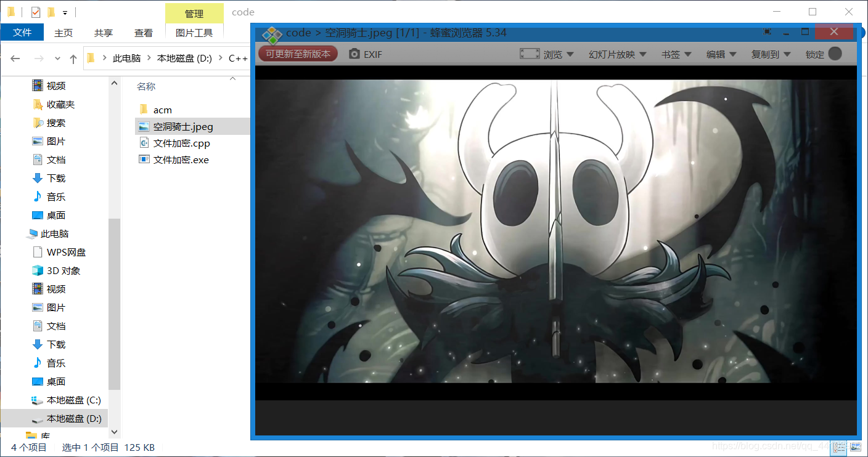The image size is (868, 457).
Task: Click the displayed Hollow Knight image
Action: click(556, 231)
